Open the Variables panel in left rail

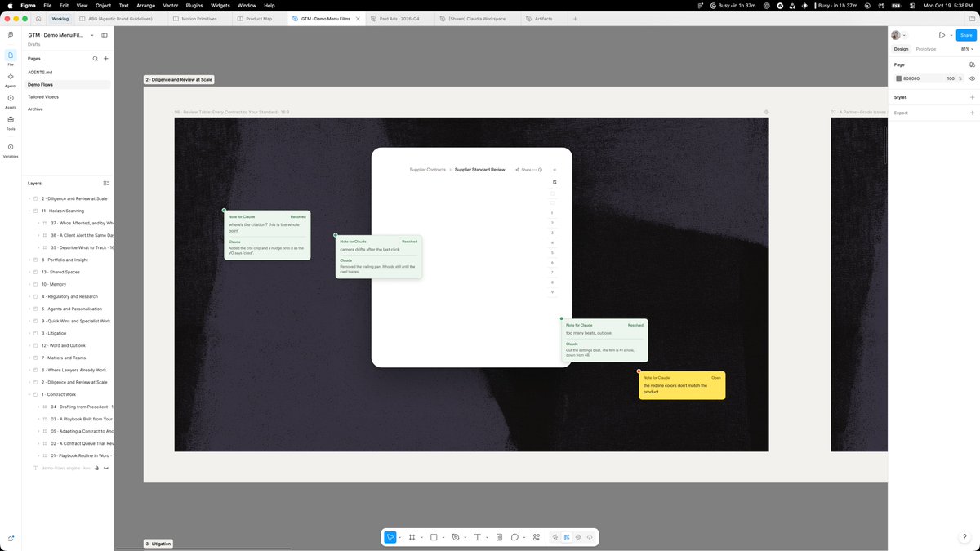pyautogui.click(x=11, y=149)
